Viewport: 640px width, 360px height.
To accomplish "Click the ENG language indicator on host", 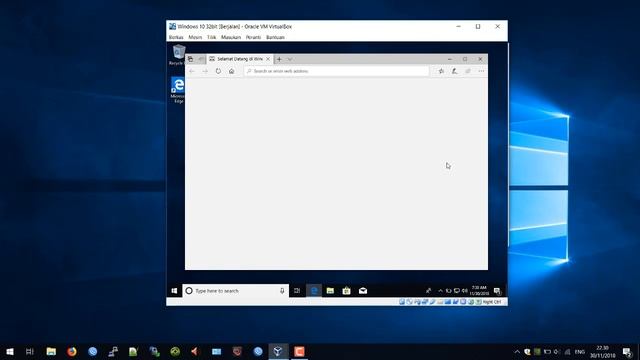I will [580, 351].
